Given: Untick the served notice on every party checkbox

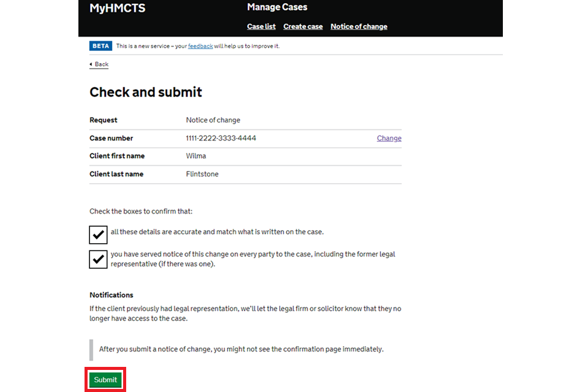Looking at the screenshot, I should pos(99,259).
